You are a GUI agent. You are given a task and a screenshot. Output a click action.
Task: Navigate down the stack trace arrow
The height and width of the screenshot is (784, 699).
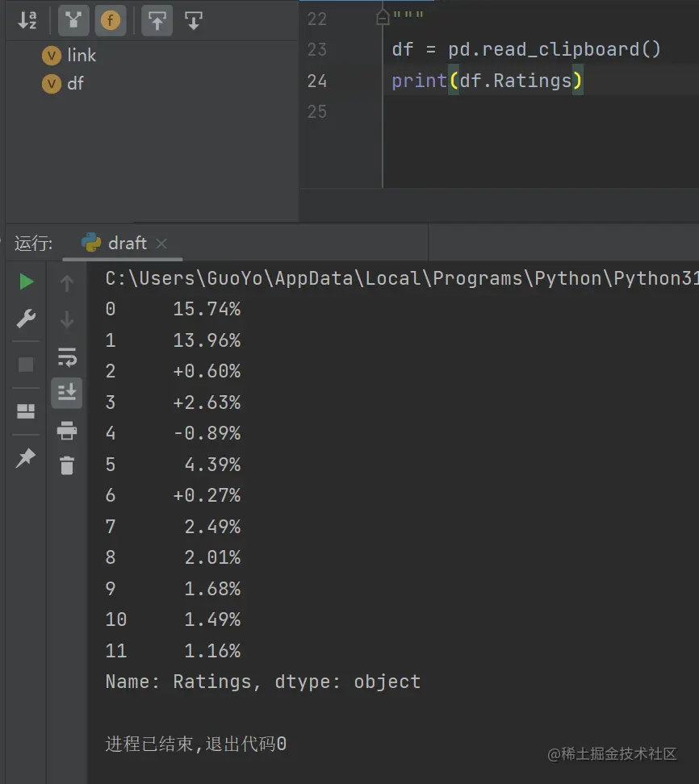click(x=67, y=319)
